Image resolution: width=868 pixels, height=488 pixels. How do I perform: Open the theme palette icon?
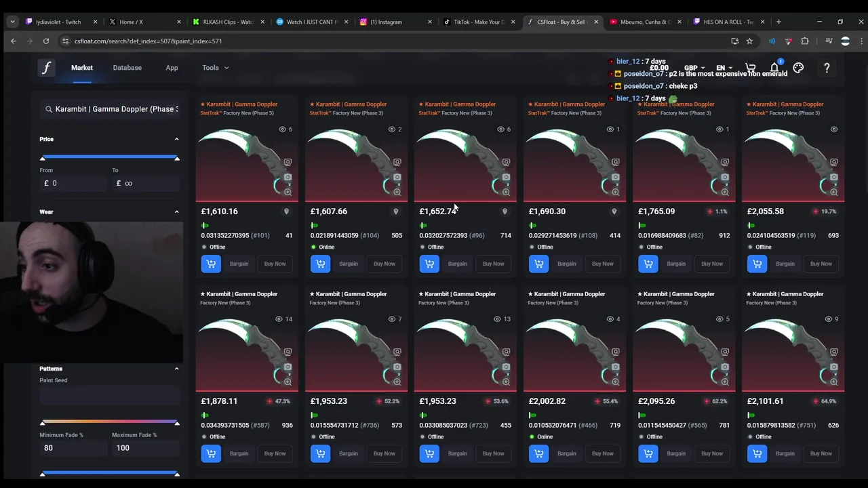point(798,68)
